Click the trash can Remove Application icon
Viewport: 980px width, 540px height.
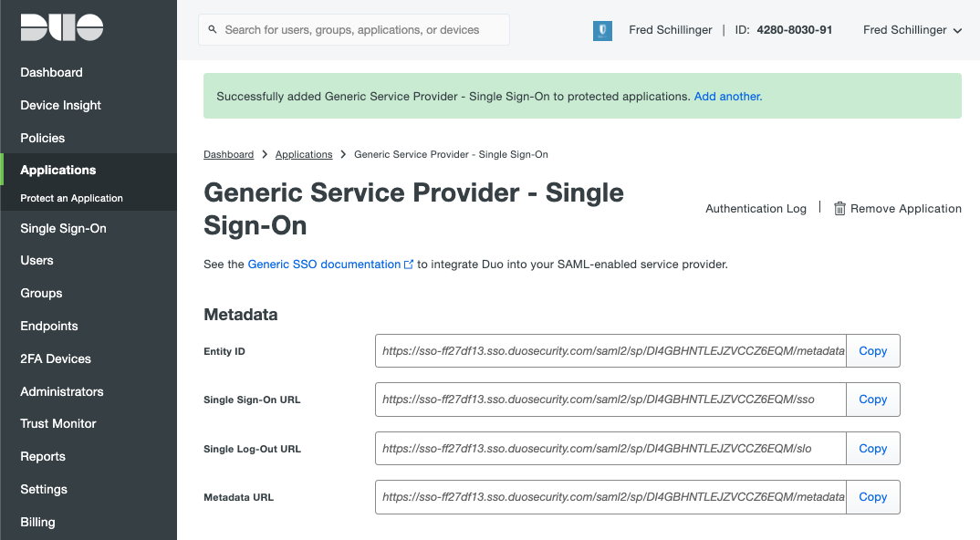pos(839,208)
